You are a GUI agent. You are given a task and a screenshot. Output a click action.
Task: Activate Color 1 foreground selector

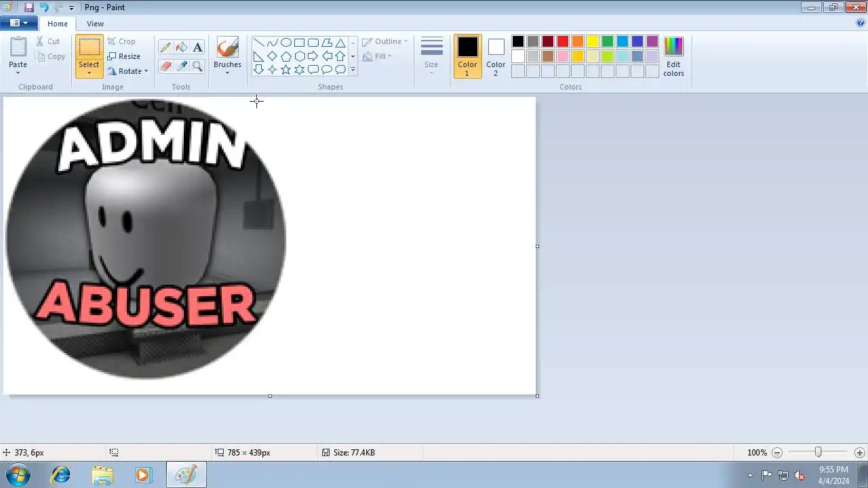pos(467,56)
